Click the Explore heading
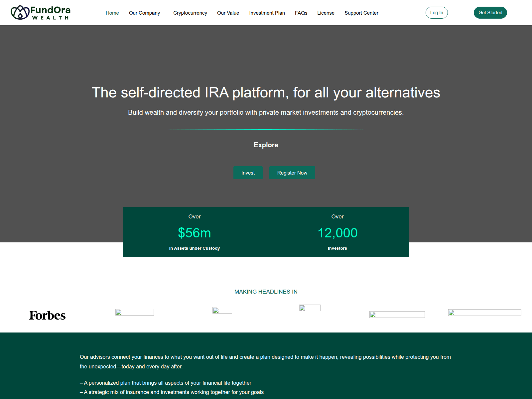The height and width of the screenshot is (399, 532). click(266, 145)
